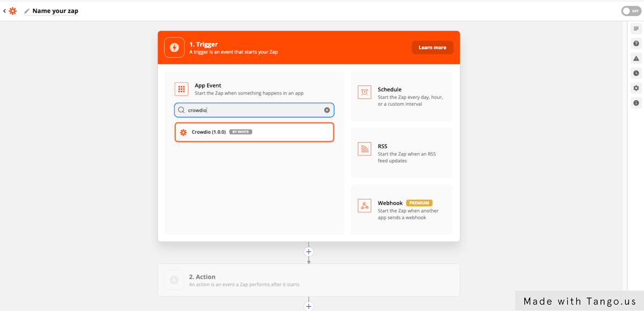Choose the RSS trigger option
The image size is (644, 311).
coord(401,153)
